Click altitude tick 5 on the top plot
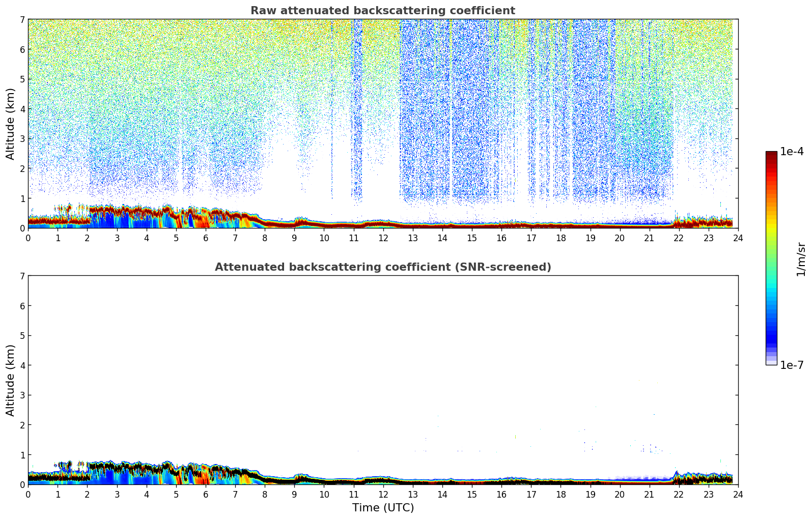Image resolution: width=812 pixels, height=519 pixels. pos(22,79)
